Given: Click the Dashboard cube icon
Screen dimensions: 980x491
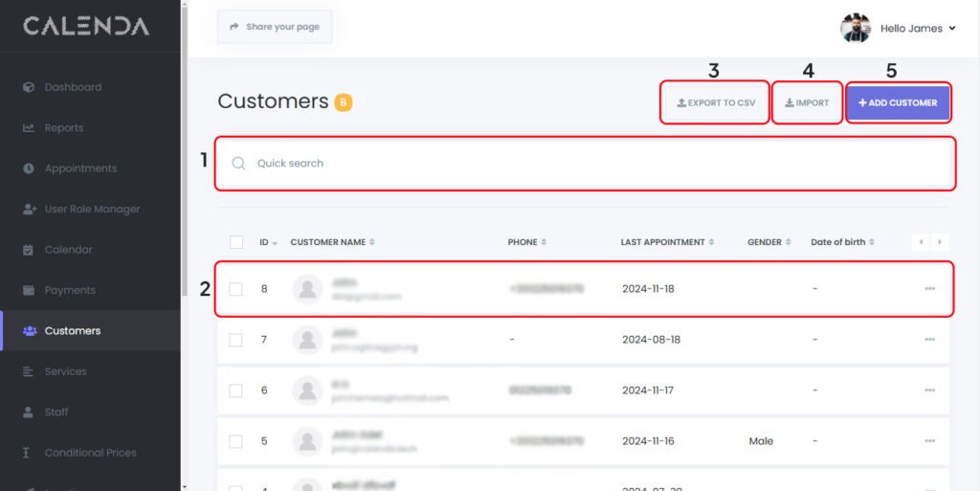Looking at the screenshot, I should pyautogui.click(x=28, y=87).
